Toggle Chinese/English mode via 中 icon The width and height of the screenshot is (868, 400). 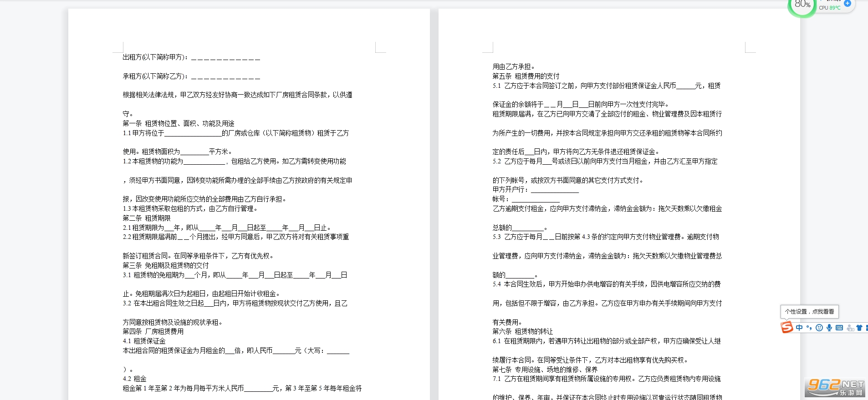tap(799, 328)
